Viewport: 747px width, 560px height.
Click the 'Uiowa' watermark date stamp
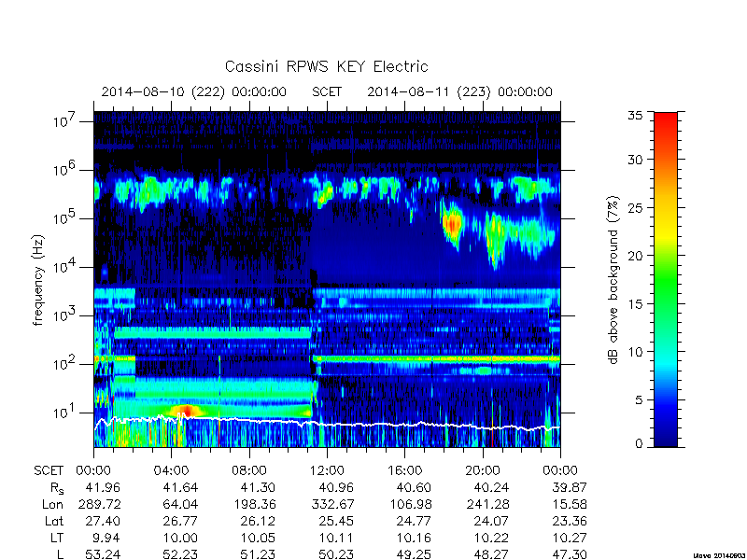pyautogui.click(x=719, y=555)
